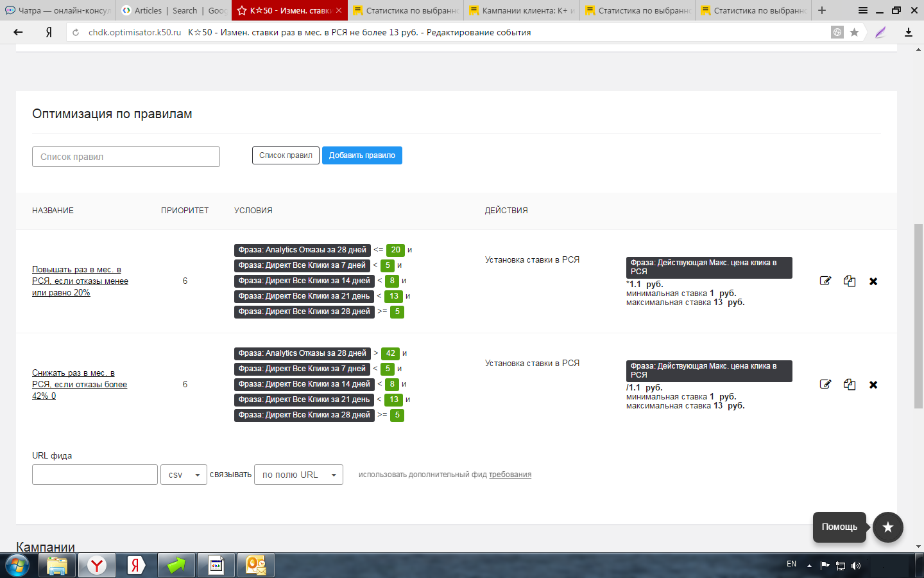
Task: Open Yandex home via the Я button
Action: pyautogui.click(x=49, y=32)
